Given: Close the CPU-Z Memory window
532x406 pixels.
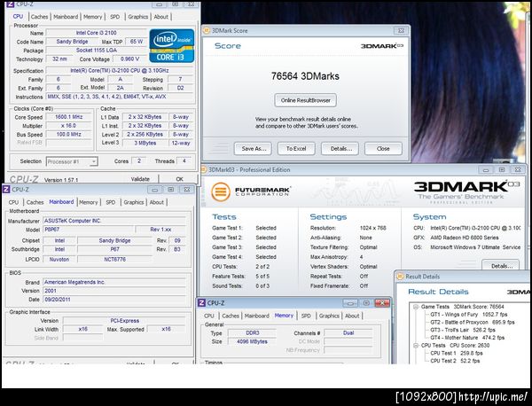Looking at the screenshot, I should coord(382,303).
